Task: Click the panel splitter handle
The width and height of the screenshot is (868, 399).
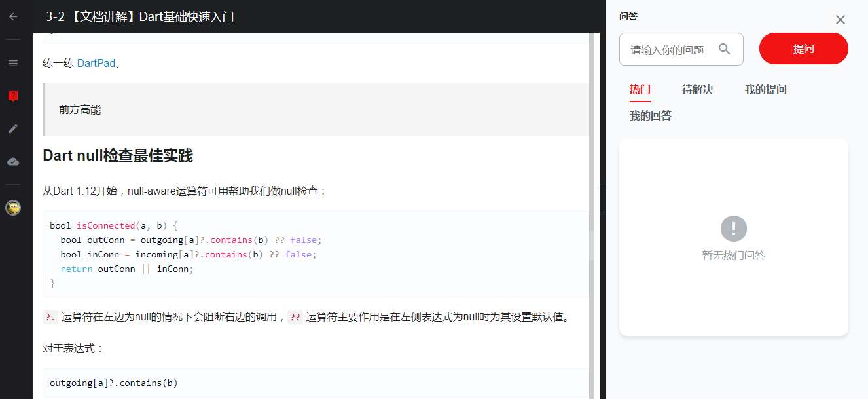Action: pos(603,200)
